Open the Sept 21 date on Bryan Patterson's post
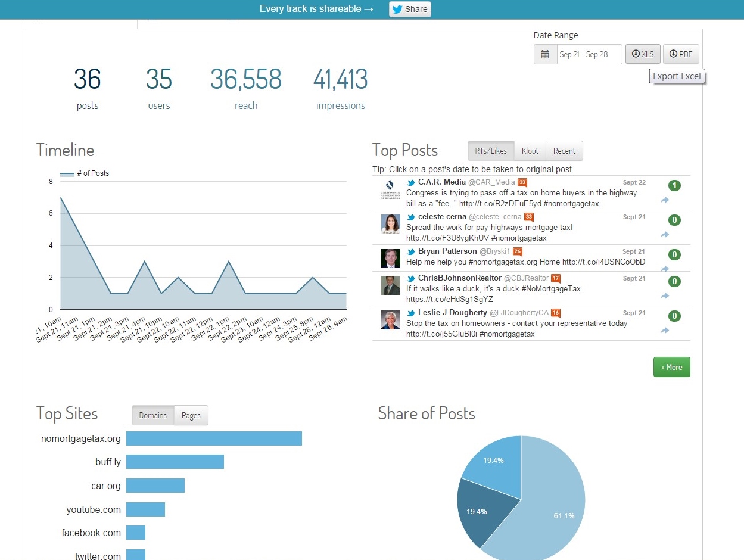Image resolution: width=744 pixels, height=560 pixels. pyautogui.click(x=634, y=252)
